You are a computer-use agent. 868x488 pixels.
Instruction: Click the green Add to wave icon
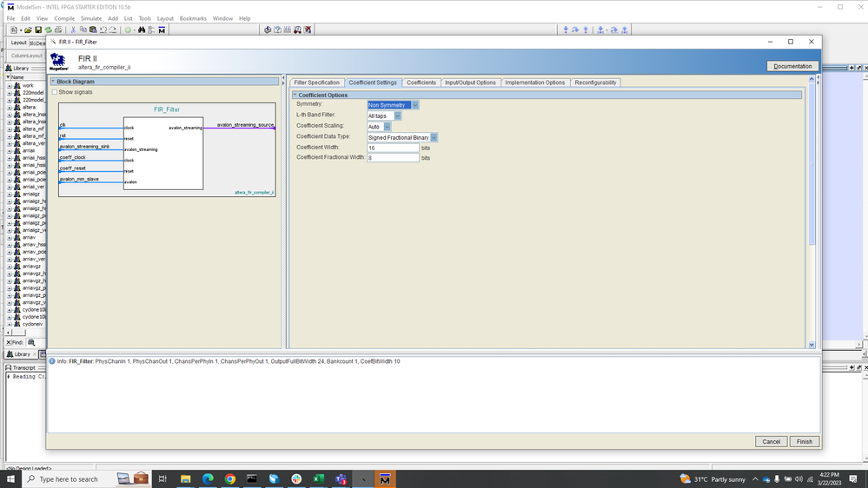(128, 30)
